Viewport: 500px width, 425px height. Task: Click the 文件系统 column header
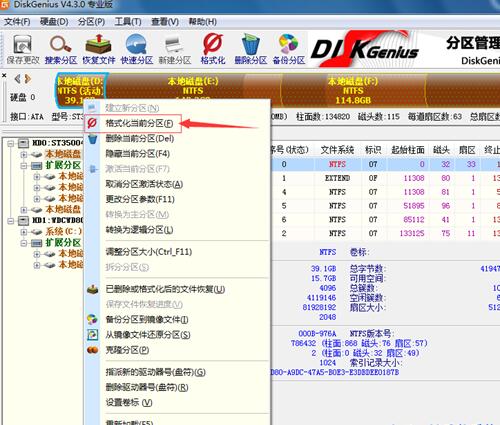coord(337,150)
